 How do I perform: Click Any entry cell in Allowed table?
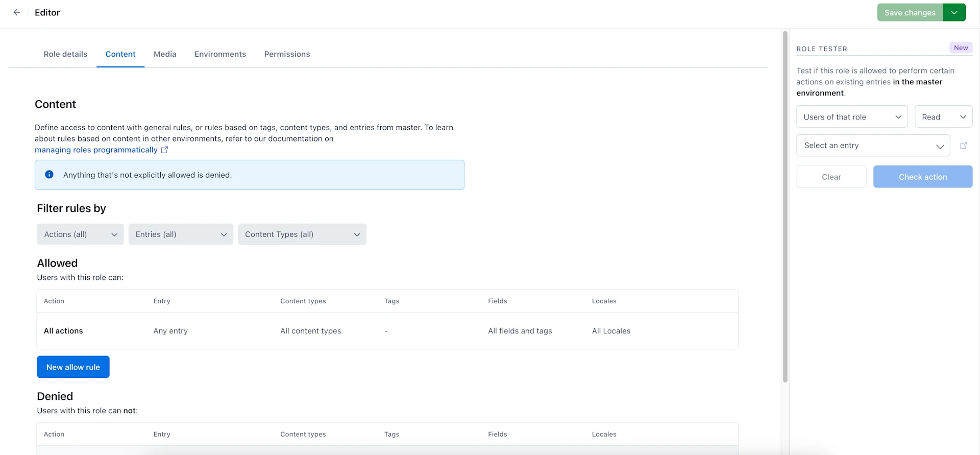tap(170, 331)
